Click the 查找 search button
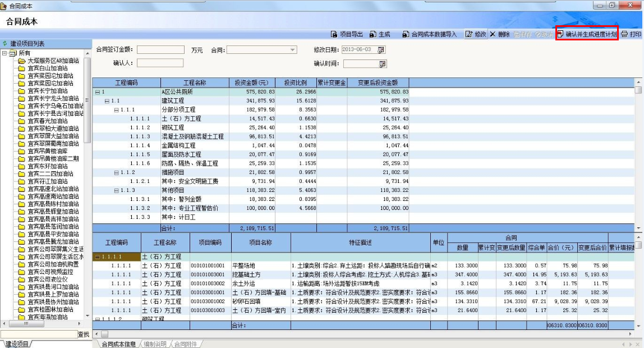 coord(83,335)
